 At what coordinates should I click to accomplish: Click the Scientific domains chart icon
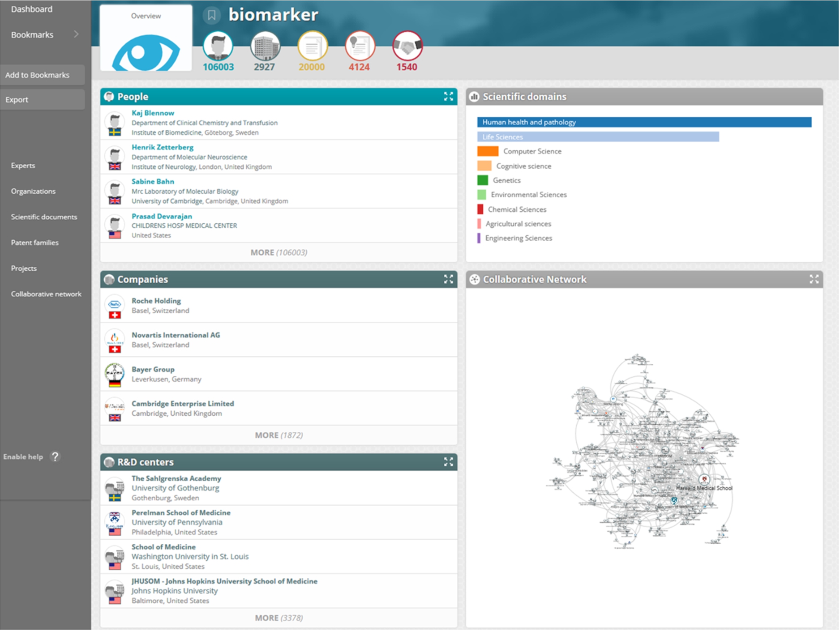point(474,97)
